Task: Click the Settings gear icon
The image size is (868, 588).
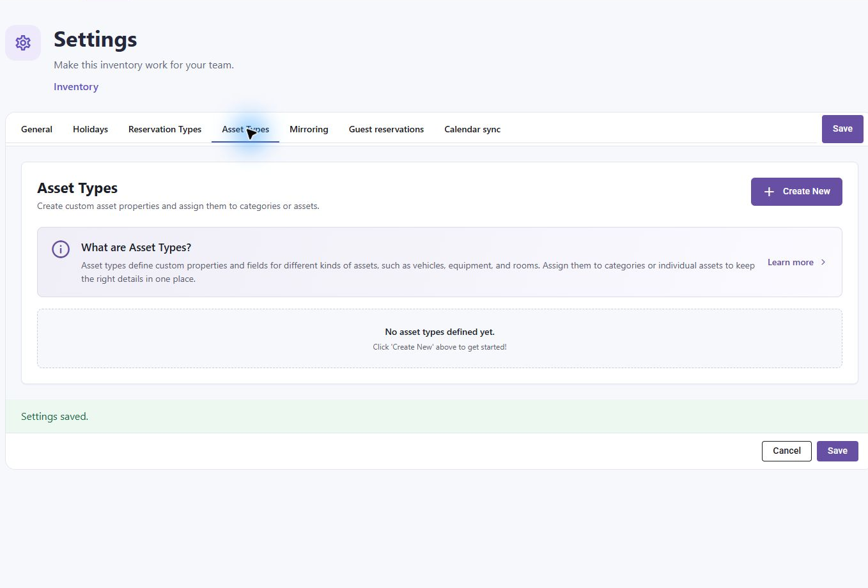Action: click(x=23, y=43)
